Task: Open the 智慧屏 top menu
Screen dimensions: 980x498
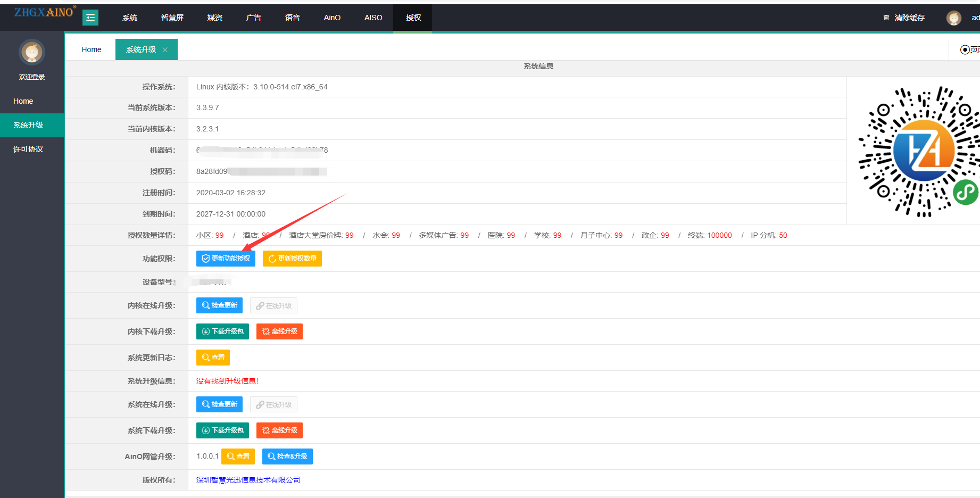Action: coord(172,18)
